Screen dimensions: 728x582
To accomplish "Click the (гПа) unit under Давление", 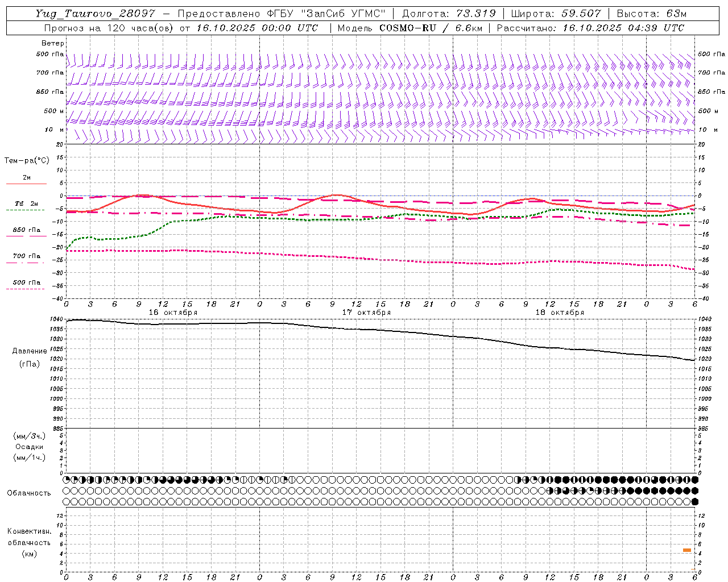I will click(x=30, y=364).
